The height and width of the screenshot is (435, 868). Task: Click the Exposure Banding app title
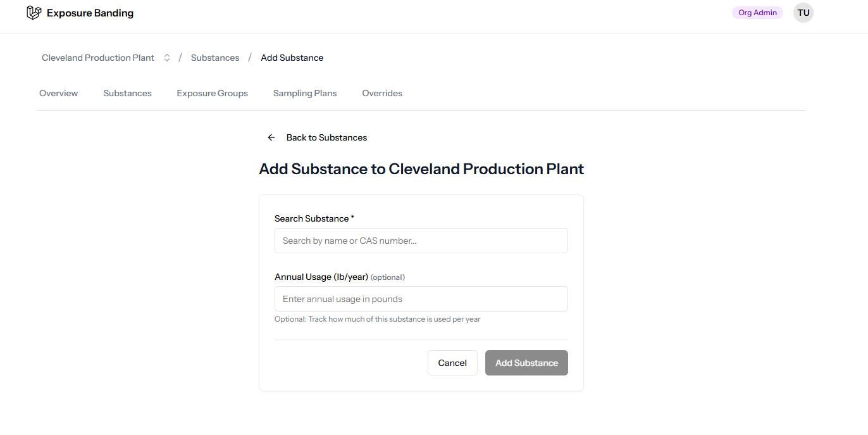tap(90, 13)
